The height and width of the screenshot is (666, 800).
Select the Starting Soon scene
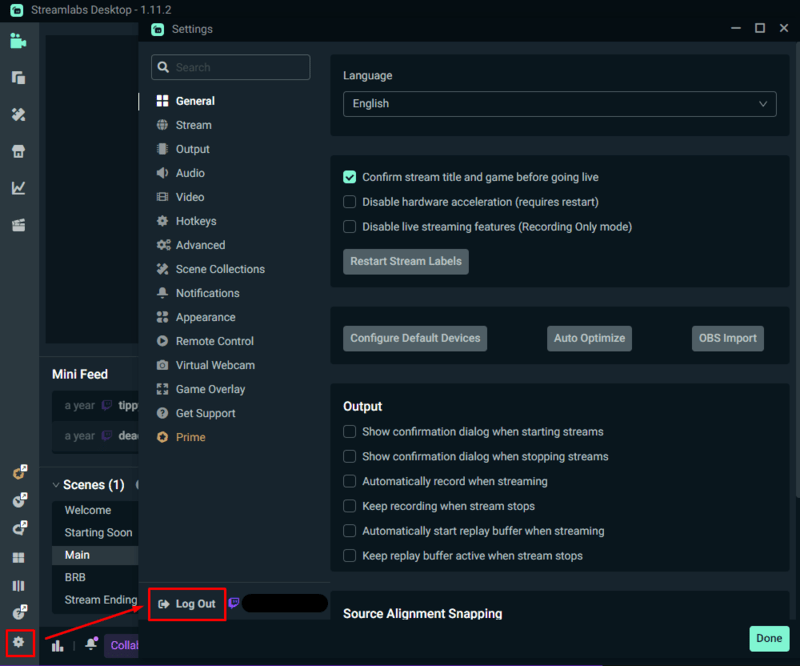tap(95, 533)
